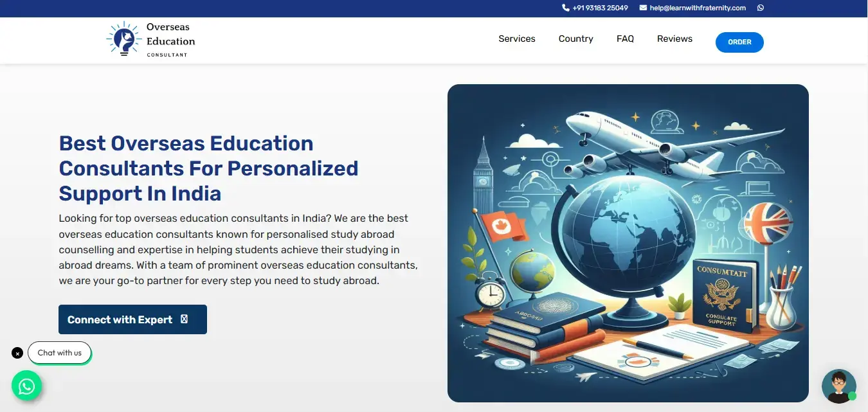Click the help@learnwithfraternity.com email link
The height and width of the screenshot is (412, 868).
[x=698, y=7]
